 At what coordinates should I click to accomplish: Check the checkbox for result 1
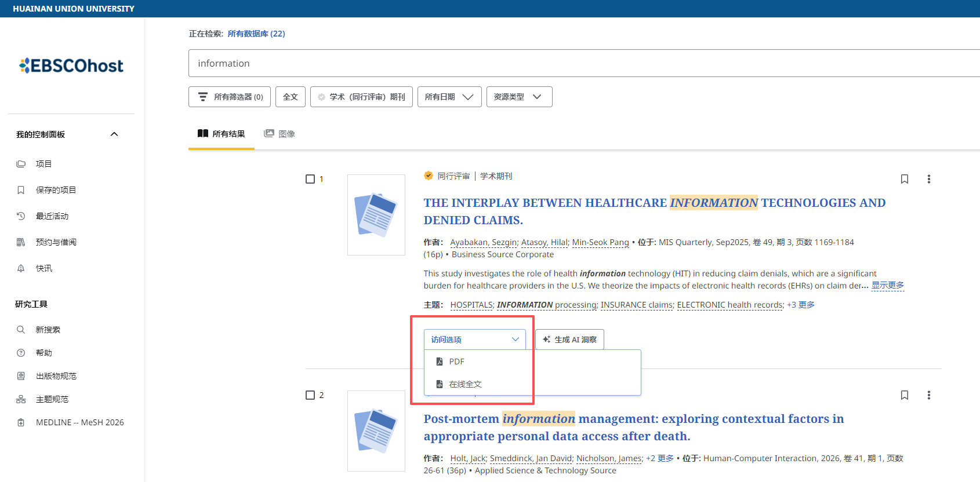click(310, 179)
